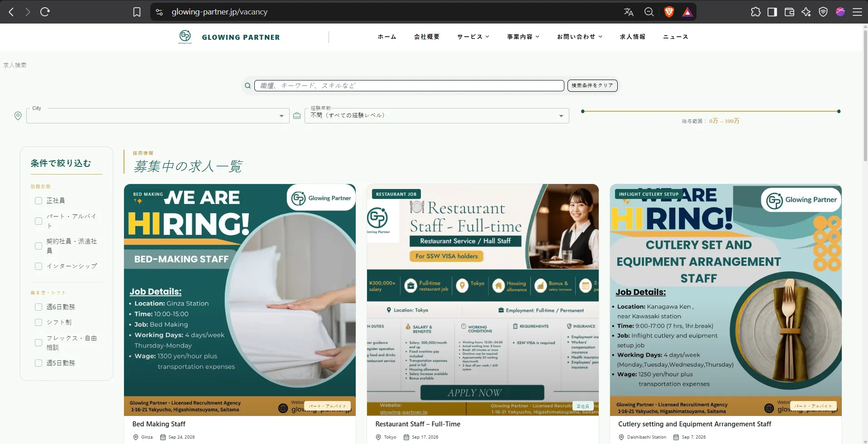Open the extensions puzzle icon
This screenshot has width=868, height=444.
click(x=756, y=12)
